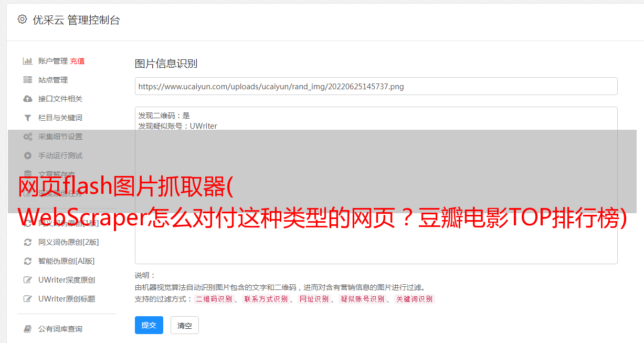This screenshot has height=343, width=644.
Task: Click inside the recognition result text area
Action: tap(376, 185)
